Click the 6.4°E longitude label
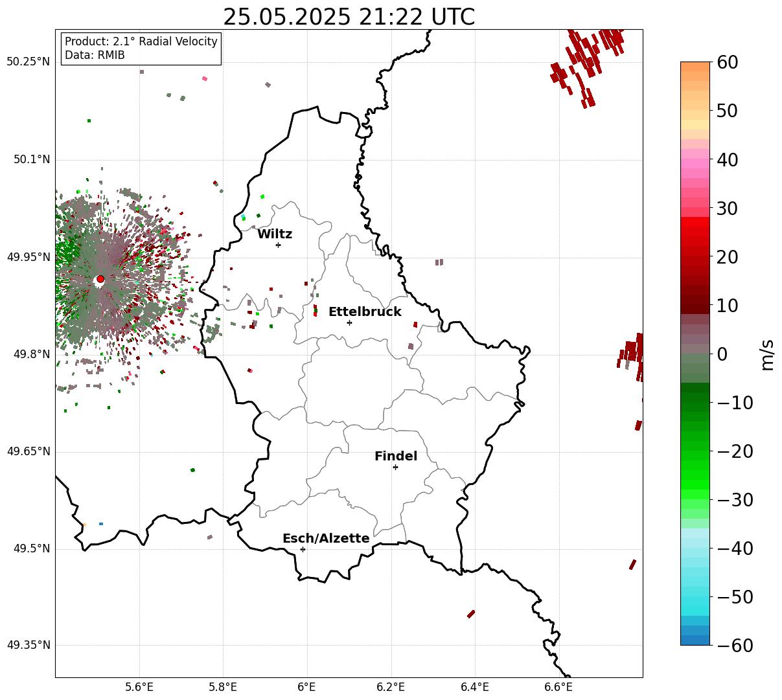This screenshot has width=782, height=700. pyautogui.click(x=475, y=687)
